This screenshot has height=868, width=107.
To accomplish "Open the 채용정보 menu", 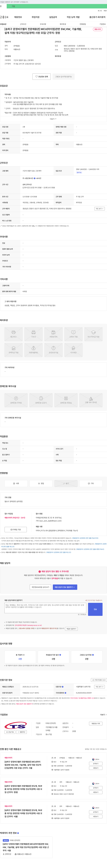I will 18,17.
